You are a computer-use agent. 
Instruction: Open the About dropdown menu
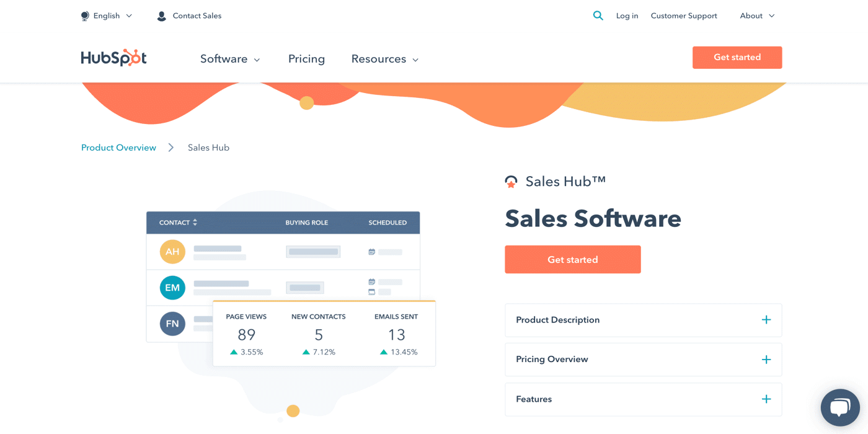(x=756, y=16)
